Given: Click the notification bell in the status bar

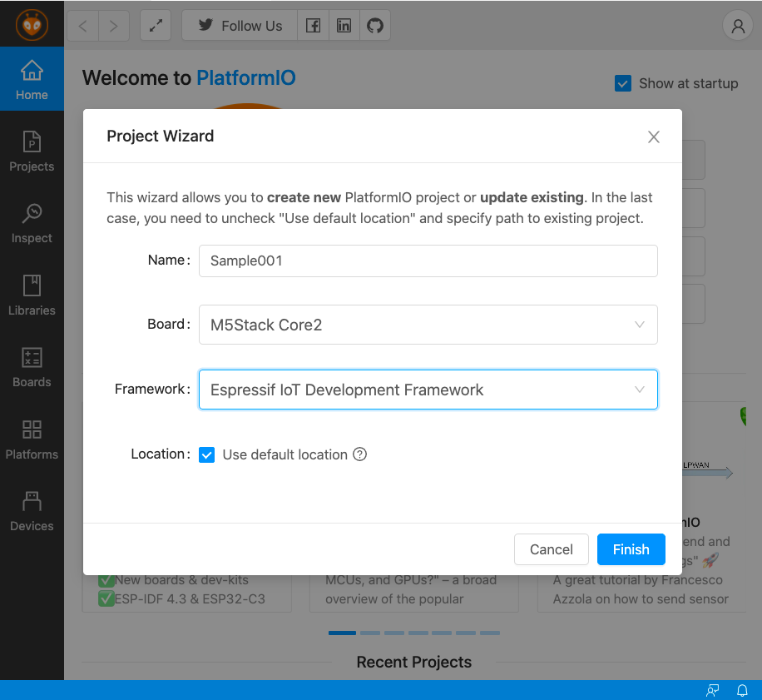Looking at the screenshot, I should tap(741, 690).
